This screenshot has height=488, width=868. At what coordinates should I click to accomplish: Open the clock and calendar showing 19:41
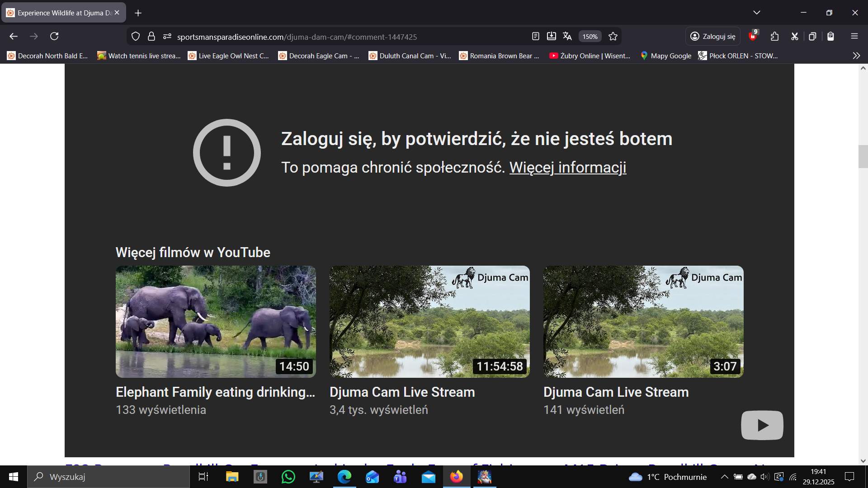pyautogui.click(x=819, y=477)
